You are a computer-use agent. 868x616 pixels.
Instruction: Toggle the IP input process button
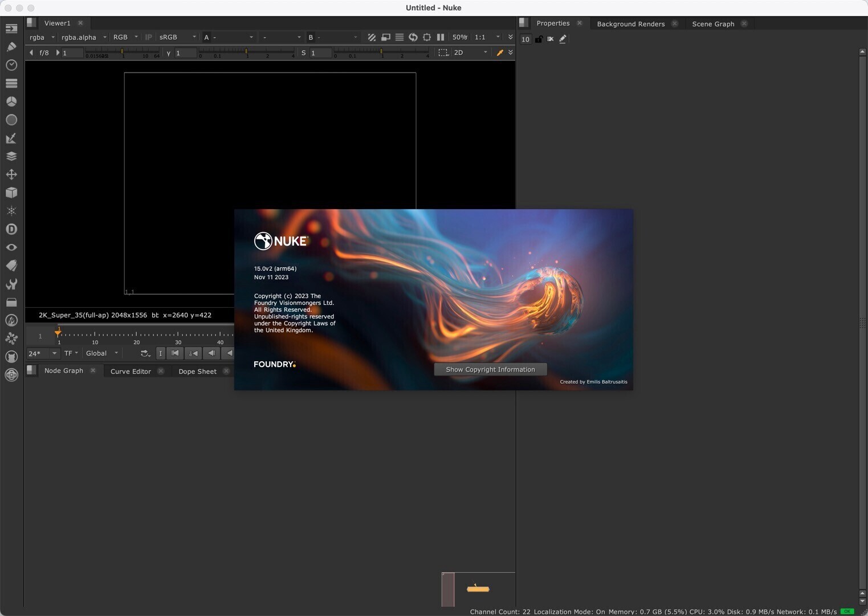click(x=149, y=37)
